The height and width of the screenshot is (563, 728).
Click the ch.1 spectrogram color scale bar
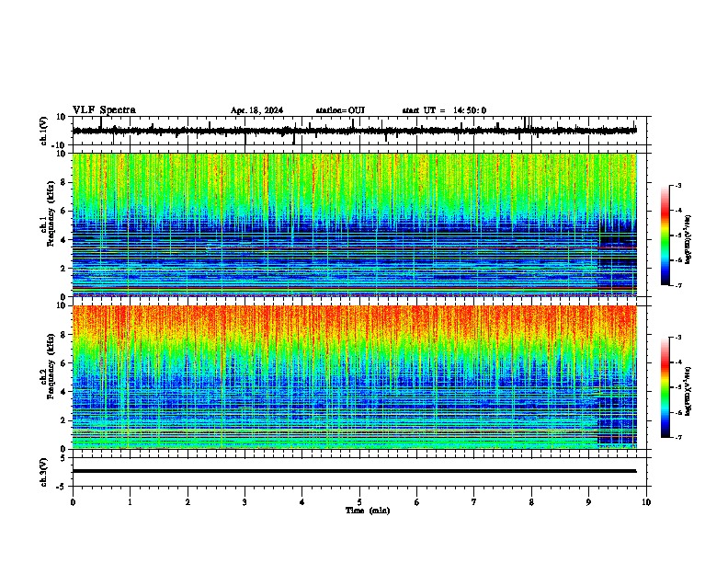click(x=665, y=236)
